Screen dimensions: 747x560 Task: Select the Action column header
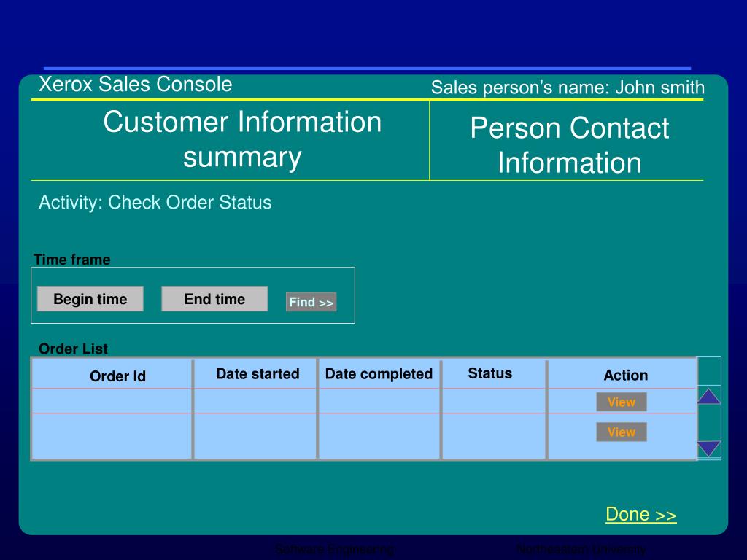625,376
